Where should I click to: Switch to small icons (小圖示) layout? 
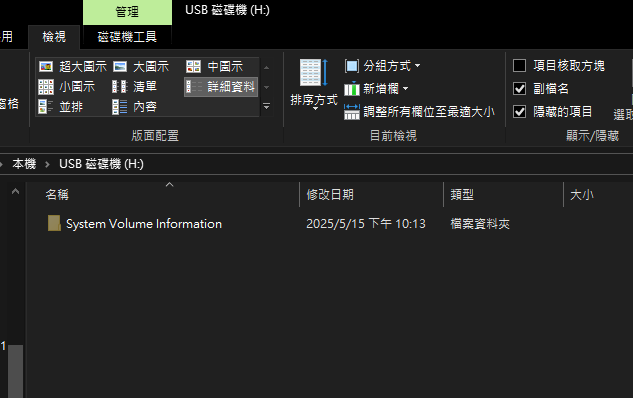67,86
